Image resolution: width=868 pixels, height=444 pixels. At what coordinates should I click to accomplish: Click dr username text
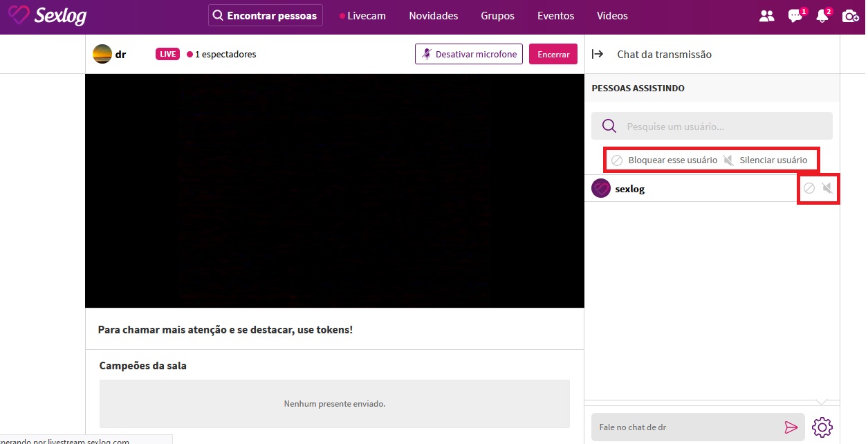click(120, 54)
